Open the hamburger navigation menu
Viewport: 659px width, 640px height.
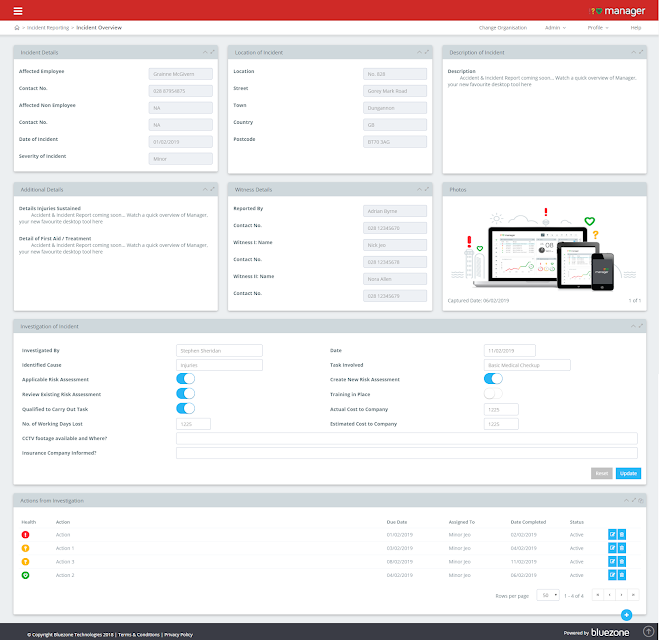pyautogui.click(x=18, y=11)
